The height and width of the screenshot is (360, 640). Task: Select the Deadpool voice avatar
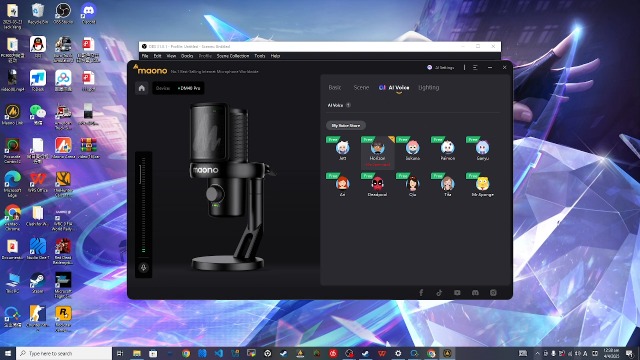tap(378, 184)
